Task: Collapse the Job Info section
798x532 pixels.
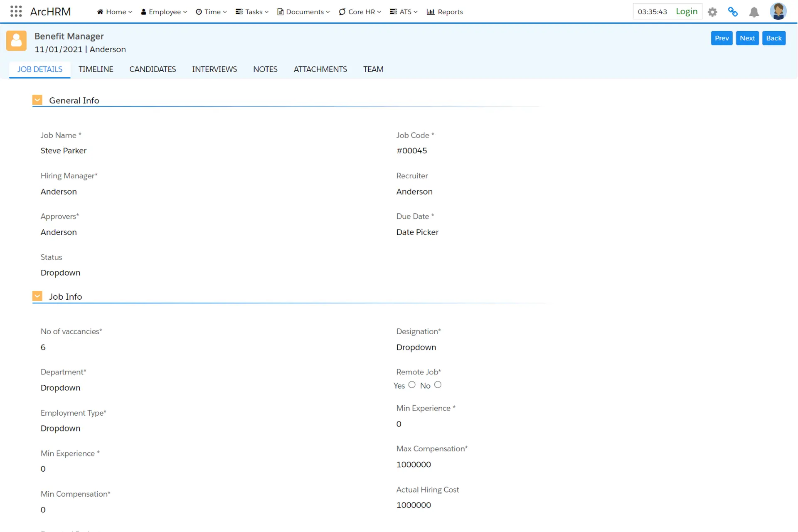Action: coord(37,296)
